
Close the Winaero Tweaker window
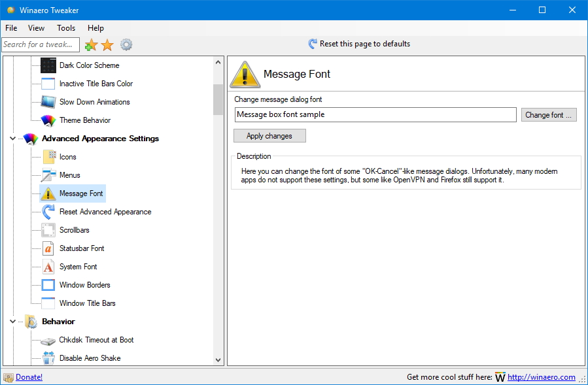point(572,10)
